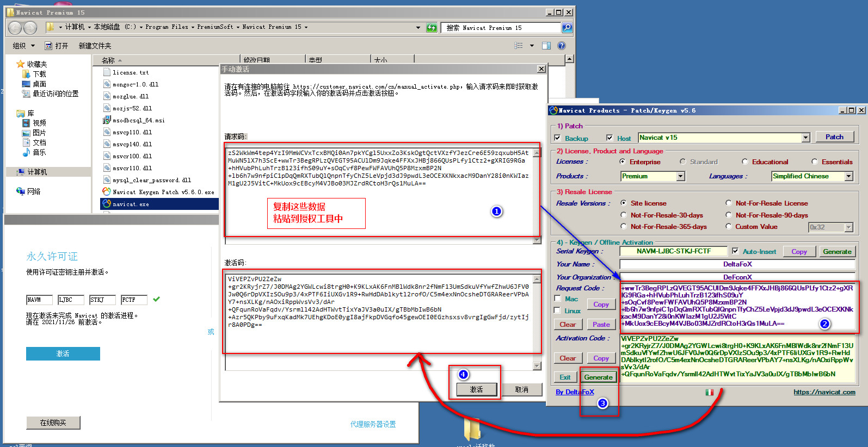Screen dimensions: 868x447
Task: Click 新建文件夹 in Explorer toolbar
Action: click(x=95, y=46)
